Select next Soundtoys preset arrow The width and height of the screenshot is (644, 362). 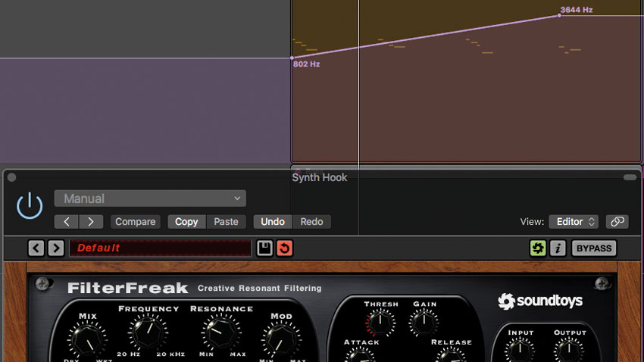(x=56, y=248)
